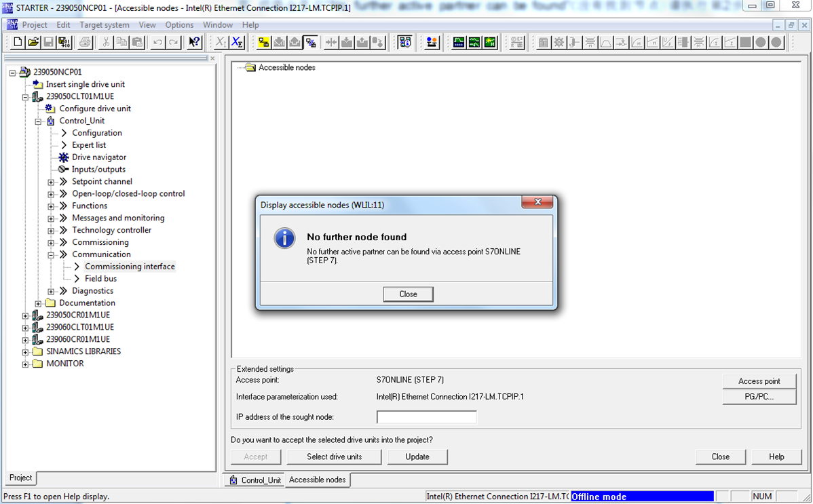Click the expert list XE toolbar icon

pos(237,42)
